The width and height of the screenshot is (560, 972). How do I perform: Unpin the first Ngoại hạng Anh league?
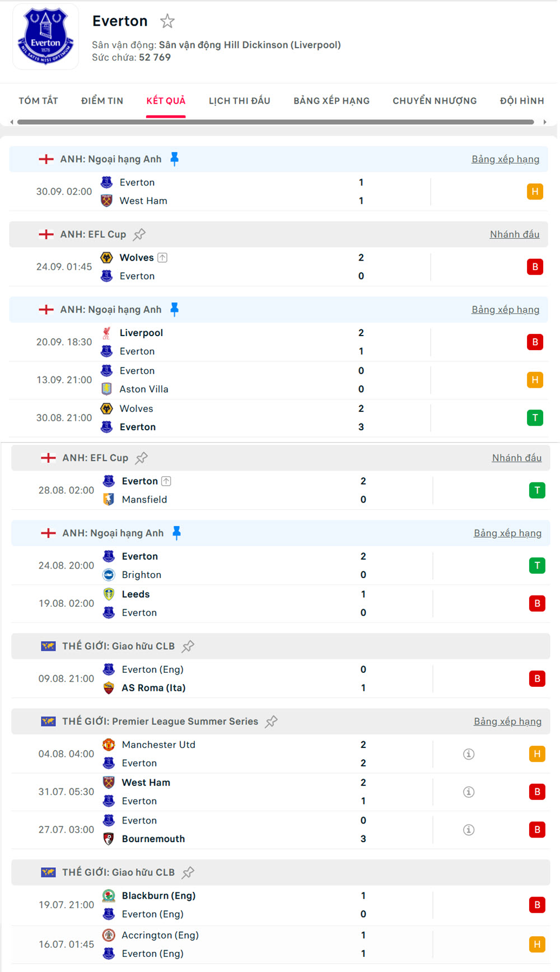tap(175, 159)
